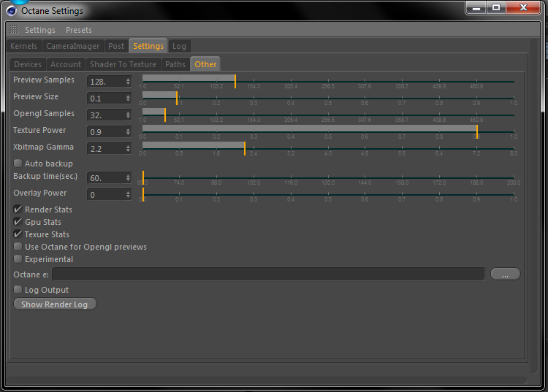Close the Octane Settings window

[523, 8]
